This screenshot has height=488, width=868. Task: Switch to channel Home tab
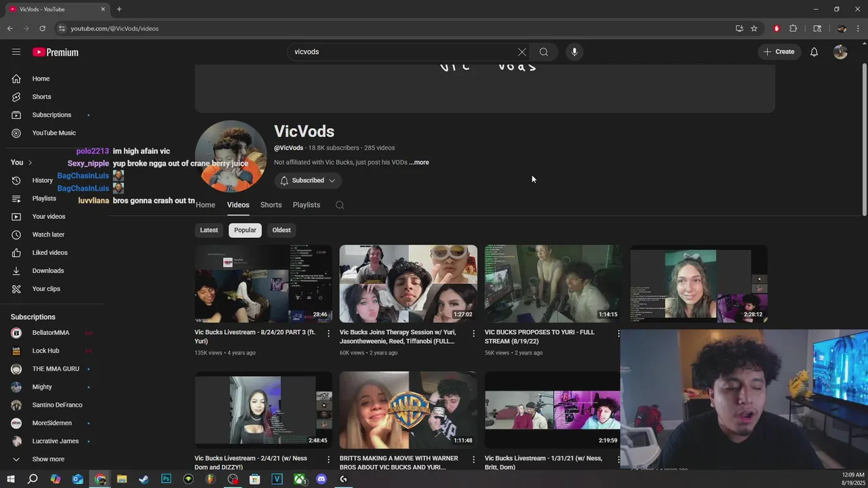205,205
